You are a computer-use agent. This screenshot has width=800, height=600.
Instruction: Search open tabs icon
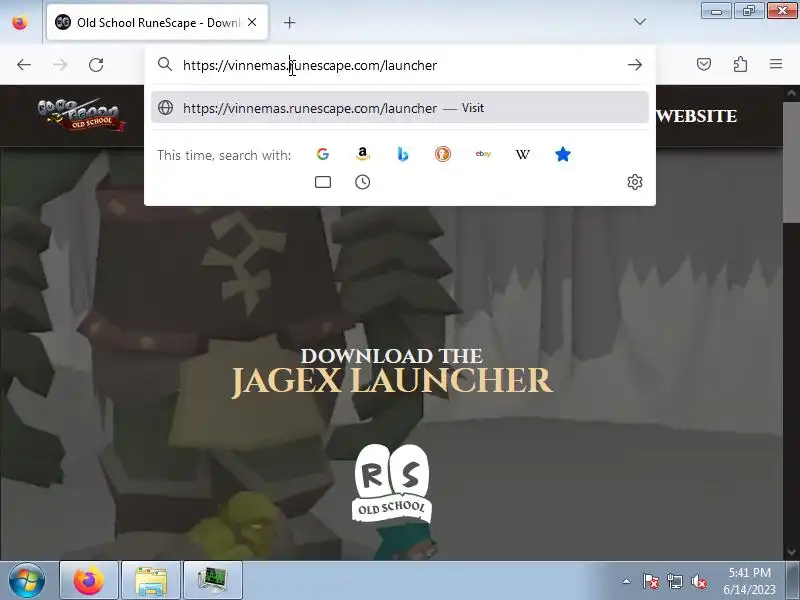point(323,182)
